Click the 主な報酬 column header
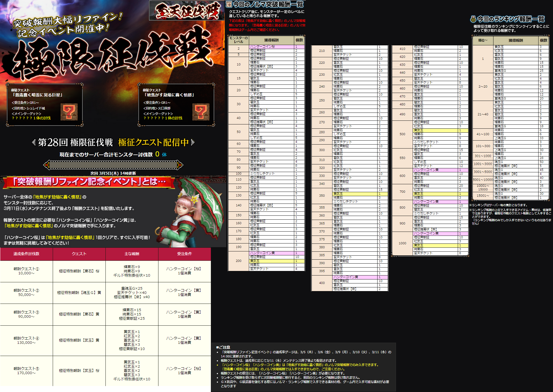 [132, 254]
